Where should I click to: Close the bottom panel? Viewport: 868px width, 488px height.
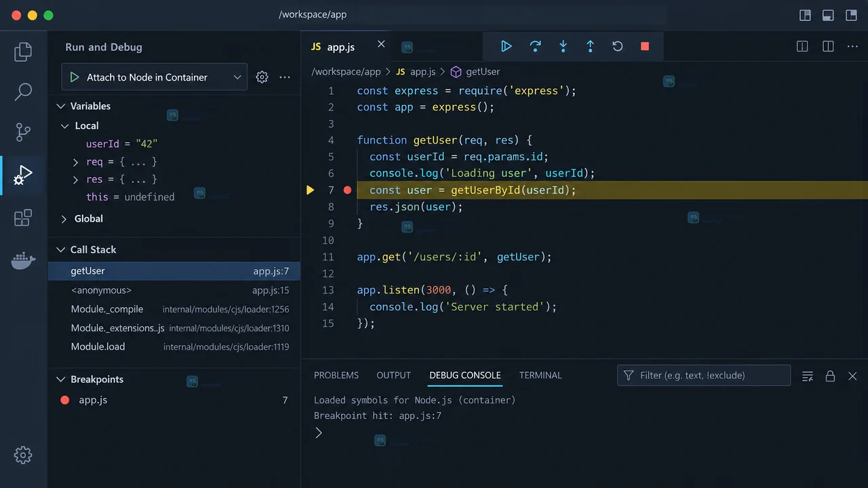(852, 376)
